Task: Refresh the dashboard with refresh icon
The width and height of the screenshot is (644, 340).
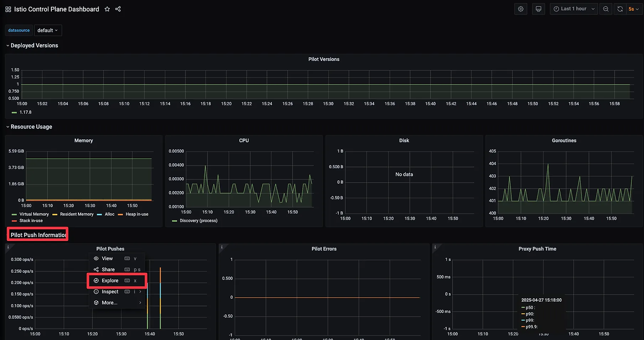Action: pyautogui.click(x=620, y=9)
